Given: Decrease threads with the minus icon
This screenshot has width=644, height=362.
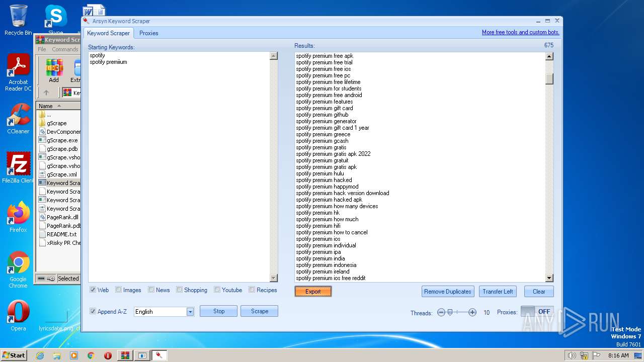Looking at the screenshot, I should point(441,312).
